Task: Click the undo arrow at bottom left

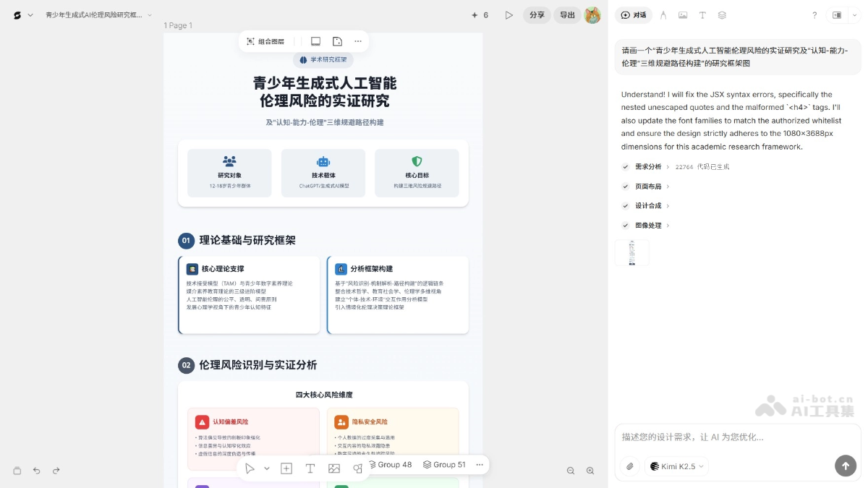Action: click(x=37, y=471)
